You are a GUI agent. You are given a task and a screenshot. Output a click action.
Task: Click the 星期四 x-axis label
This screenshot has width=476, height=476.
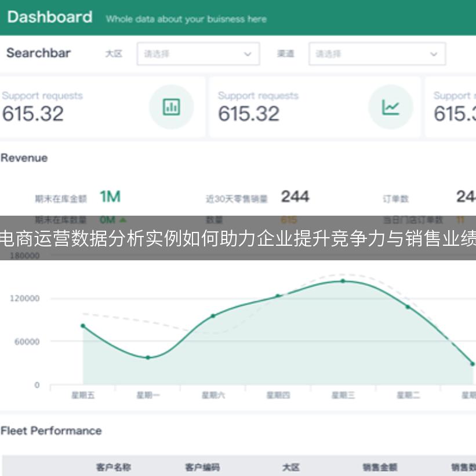click(x=278, y=395)
